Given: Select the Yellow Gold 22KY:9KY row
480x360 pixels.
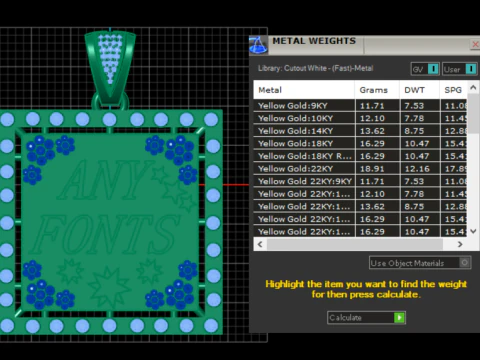Looking at the screenshot, I should pos(360,181).
